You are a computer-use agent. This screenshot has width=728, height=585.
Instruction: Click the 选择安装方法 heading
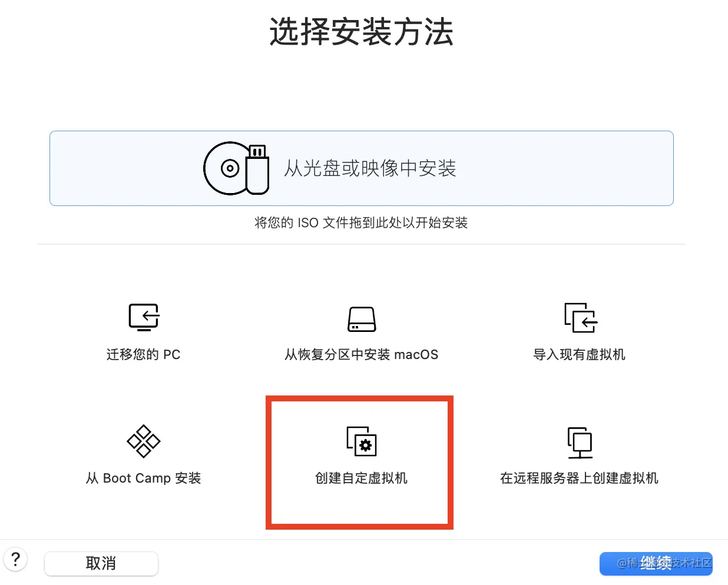click(x=362, y=32)
